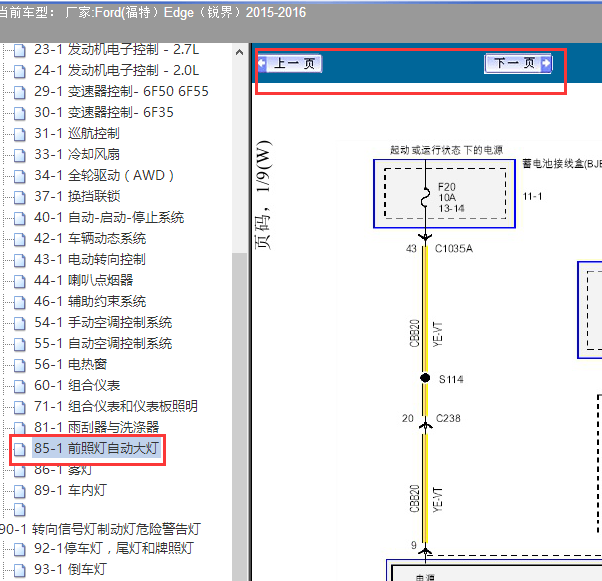Click page icon next to 34-1 全轮驱动

(20, 177)
